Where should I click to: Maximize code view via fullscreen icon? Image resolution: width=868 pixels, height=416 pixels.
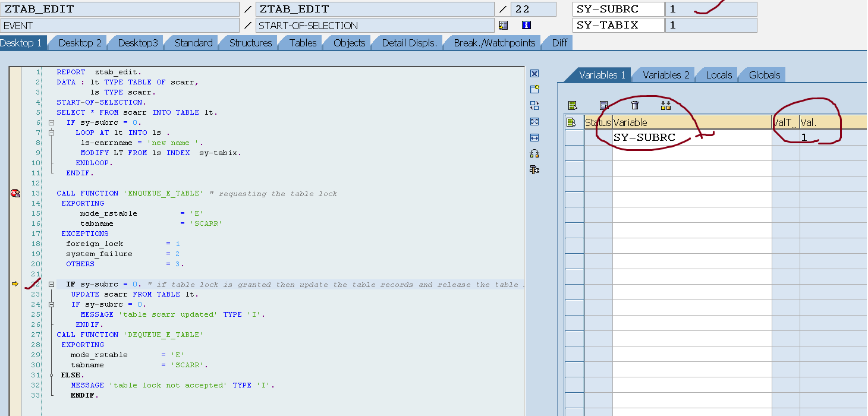point(534,121)
